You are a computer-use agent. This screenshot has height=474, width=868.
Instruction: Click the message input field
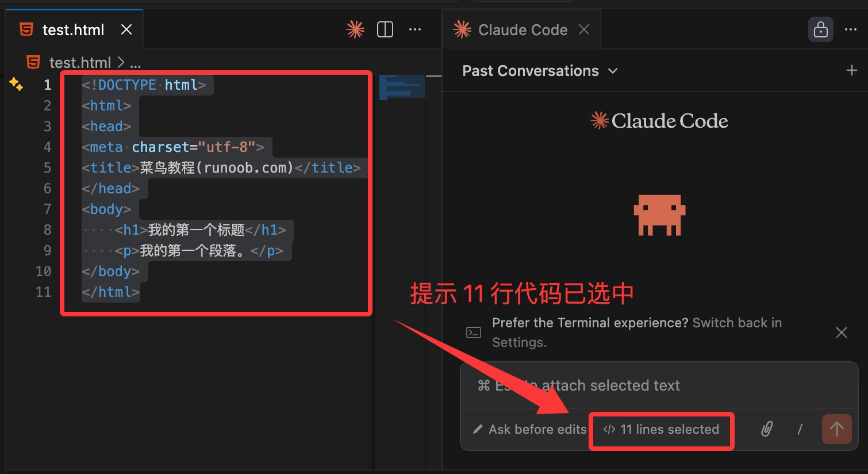coord(659,385)
